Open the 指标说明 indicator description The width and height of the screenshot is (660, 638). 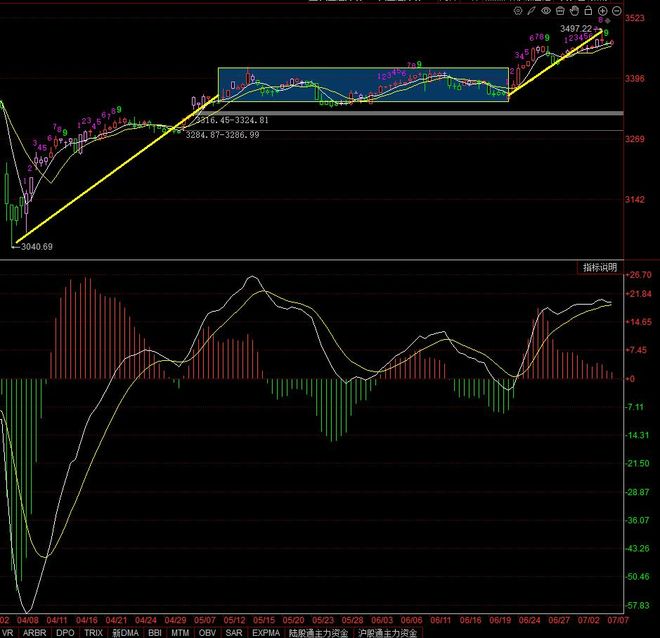600,267
